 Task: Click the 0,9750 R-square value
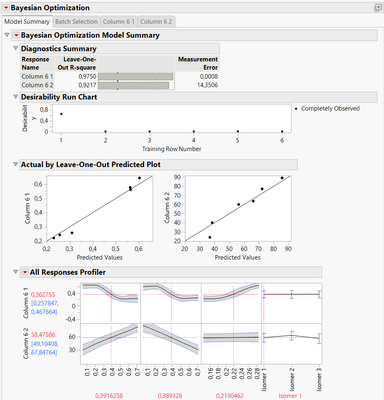click(87, 76)
